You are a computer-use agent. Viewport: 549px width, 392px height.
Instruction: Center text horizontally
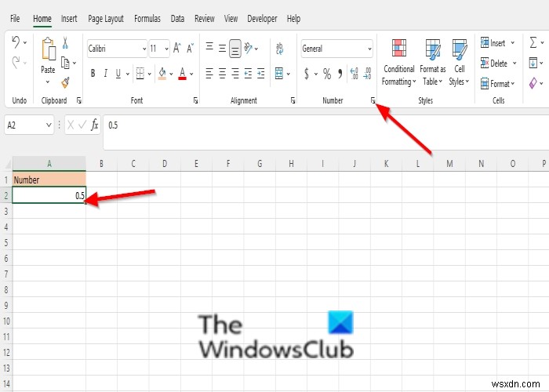222,74
